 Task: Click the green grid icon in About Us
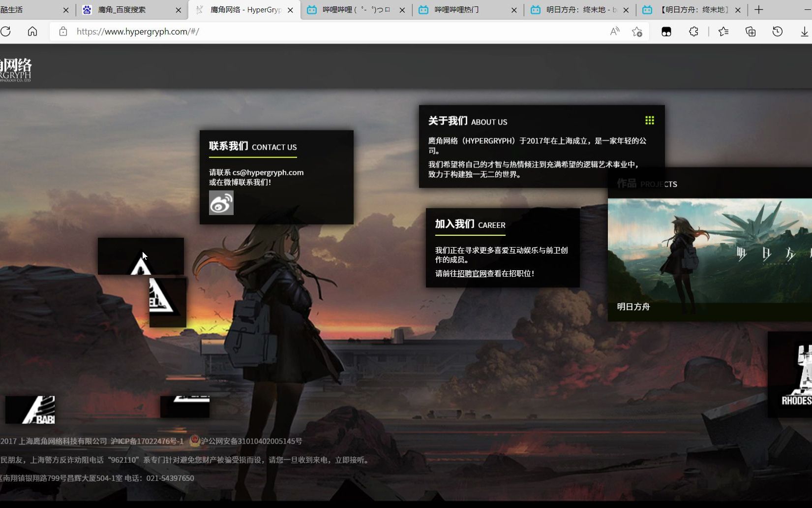click(x=650, y=121)
